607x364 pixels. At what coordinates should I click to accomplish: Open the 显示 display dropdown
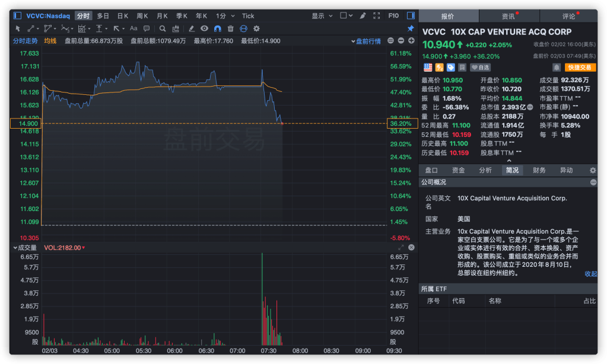322,16
